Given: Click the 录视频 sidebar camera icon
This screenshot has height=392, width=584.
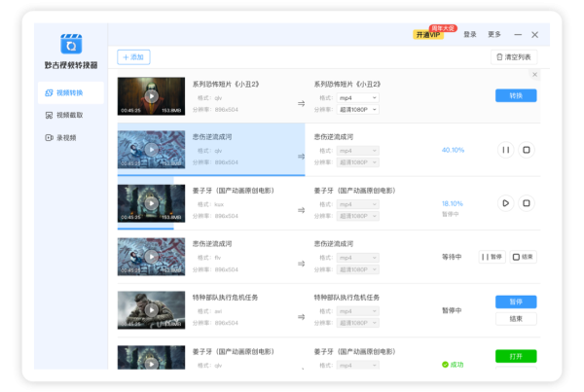Looking at the screenshot, I should click(x=47, y=137).
